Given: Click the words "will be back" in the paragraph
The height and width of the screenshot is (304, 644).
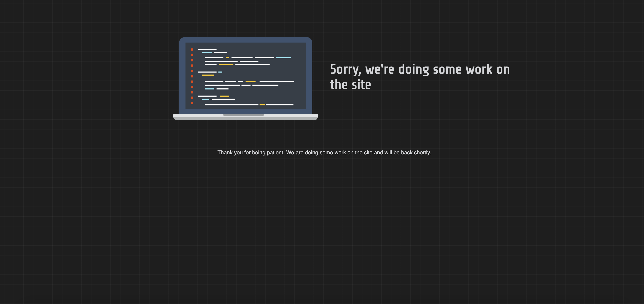Looking at the screenshot, I should click(x=398, y=153).
